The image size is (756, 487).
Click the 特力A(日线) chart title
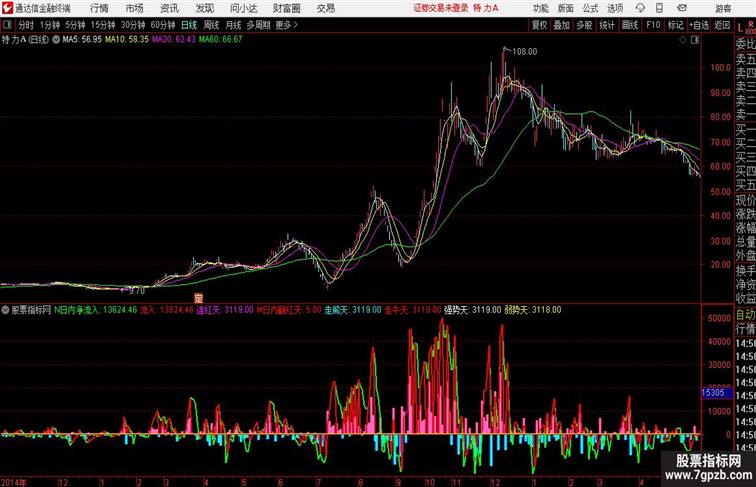point(26,40)
